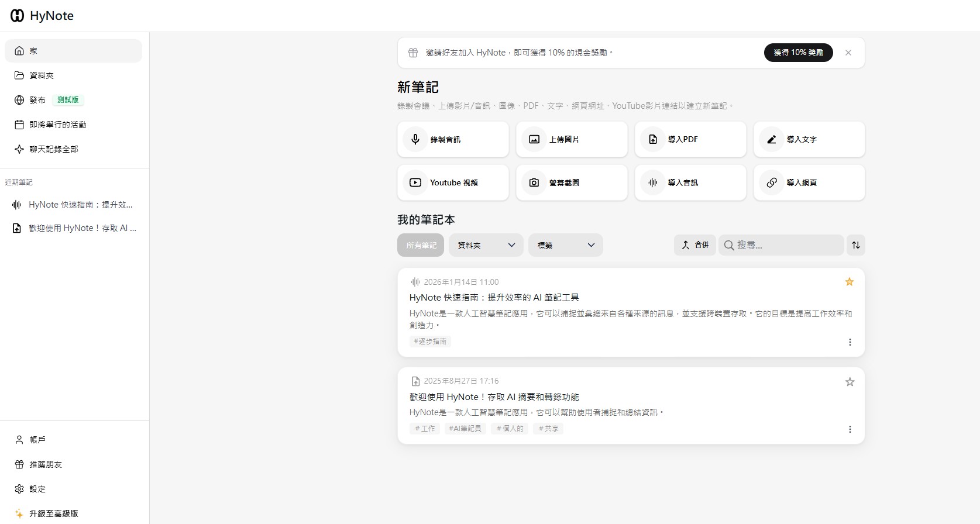The image size is (980, 524).
Task: Click the 螢幕截圖 camera icon
Action: click(x=534, y=182)
